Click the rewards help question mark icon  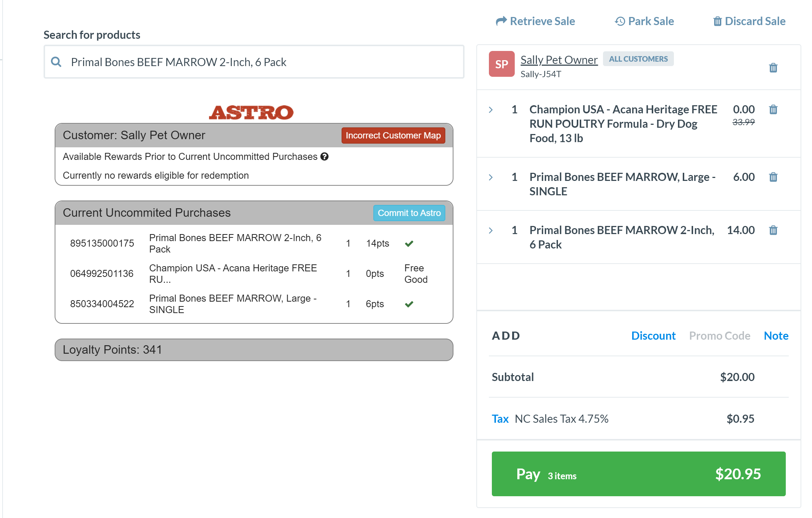pos(324,157)
